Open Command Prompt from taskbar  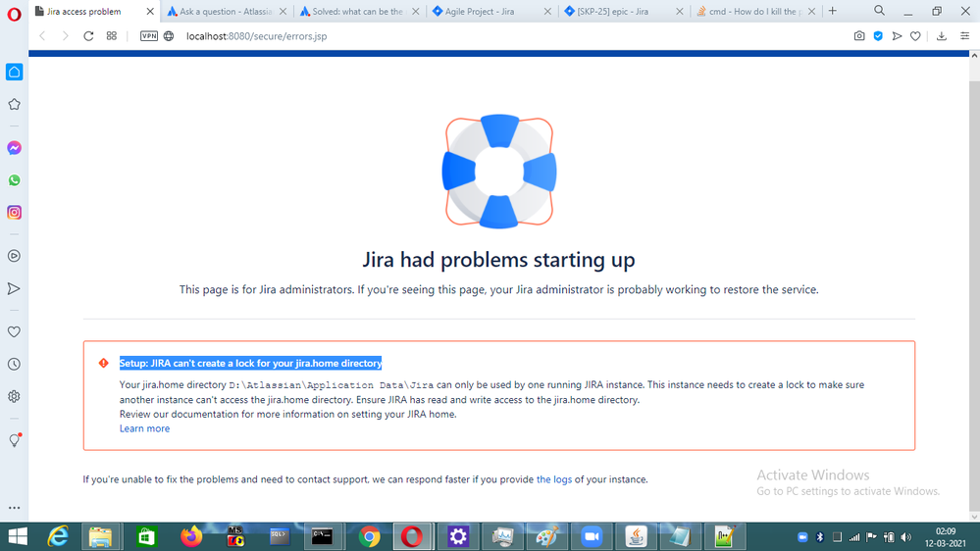(x=323, y=536)
